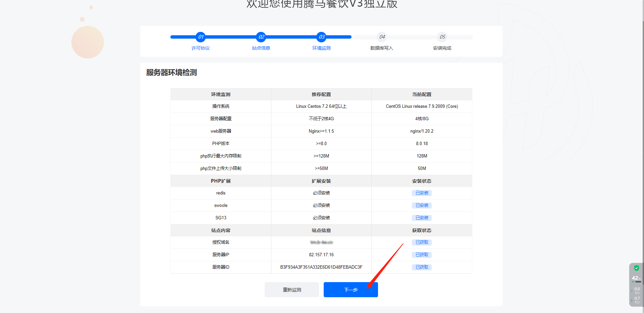
Task: Click the 已安装 badge in SG13 row
Action: tap(422, 218)
